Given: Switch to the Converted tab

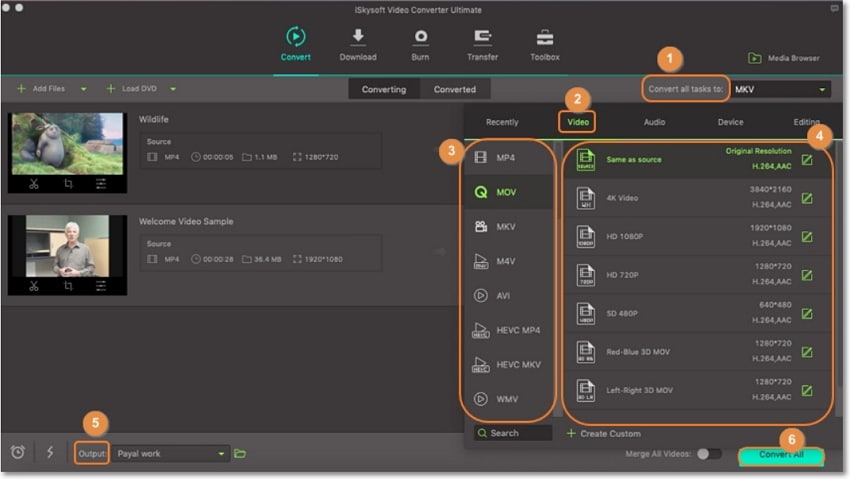Looking at the screenshot, I should (455, 89).
